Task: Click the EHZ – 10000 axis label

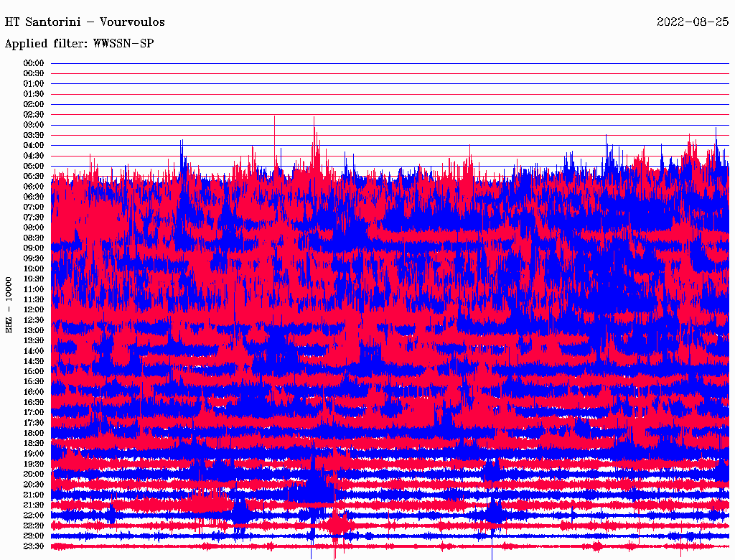Action: (x=9, y=304)
